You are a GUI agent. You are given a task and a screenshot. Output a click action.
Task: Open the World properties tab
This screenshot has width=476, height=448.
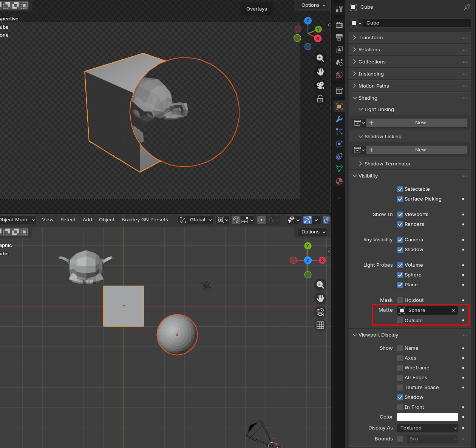(339, 74)
